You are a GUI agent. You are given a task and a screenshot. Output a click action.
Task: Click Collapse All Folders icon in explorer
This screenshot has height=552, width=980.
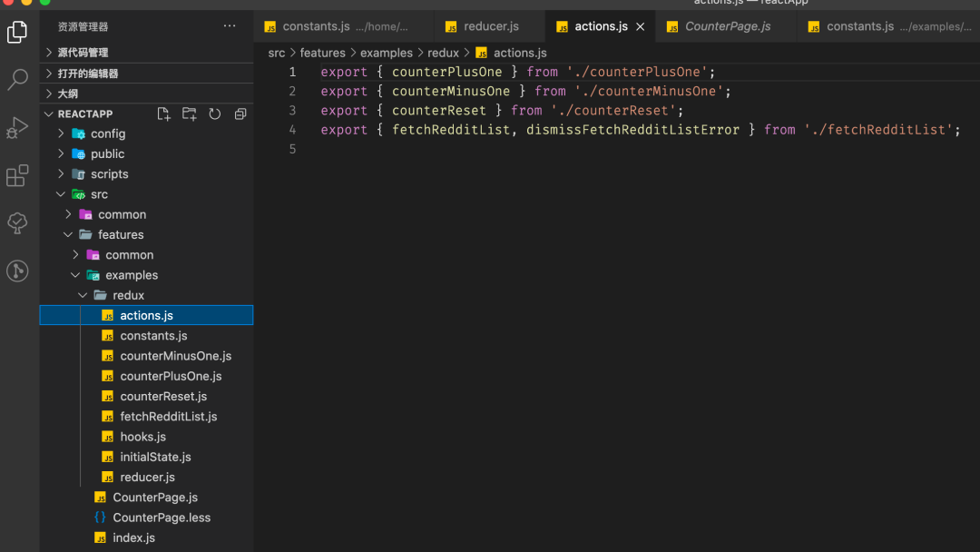click(240, 114)
